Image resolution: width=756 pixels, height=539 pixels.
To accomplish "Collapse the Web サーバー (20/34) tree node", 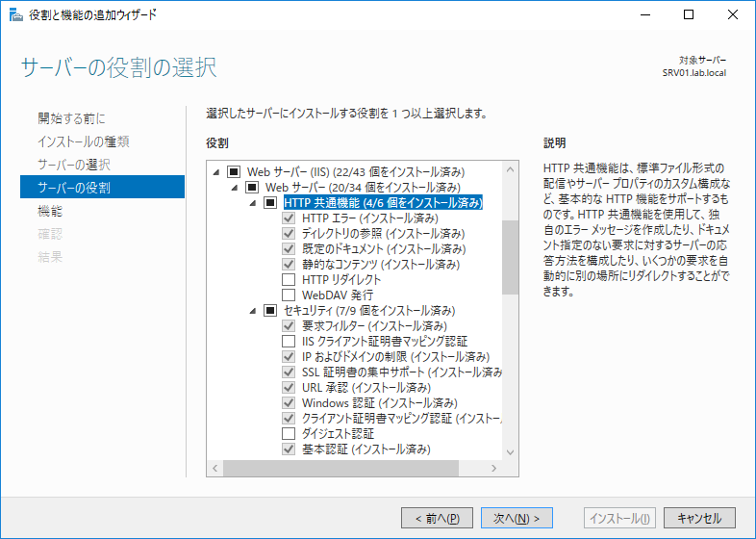I will 235,188.
